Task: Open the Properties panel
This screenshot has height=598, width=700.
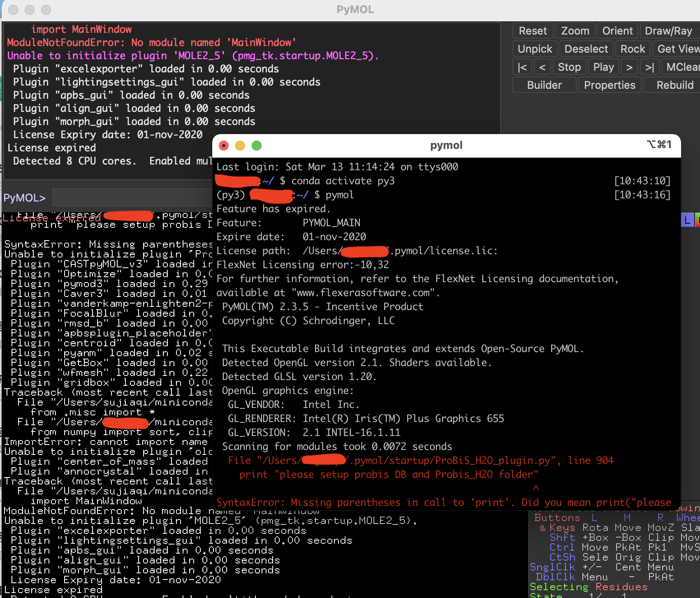Action: pos(610,85)
